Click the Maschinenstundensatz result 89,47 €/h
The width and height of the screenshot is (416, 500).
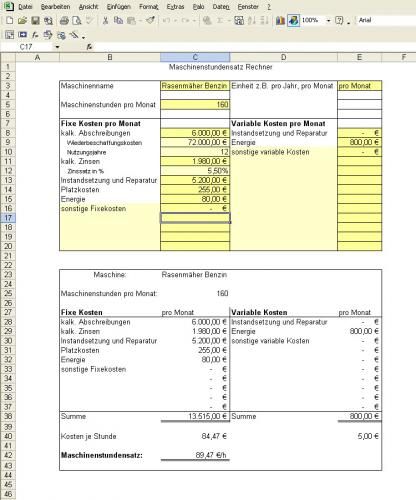[x=195, y=455]
